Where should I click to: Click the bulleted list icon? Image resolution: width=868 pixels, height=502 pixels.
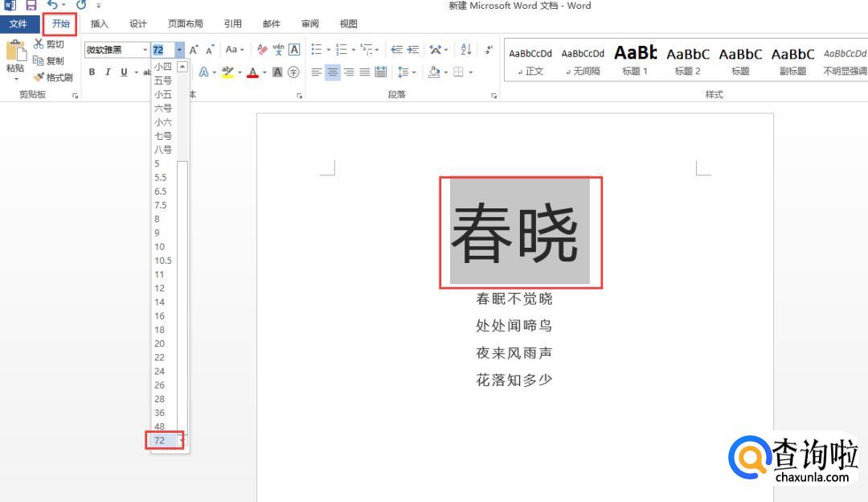pyautogui.click(x=317, y=50)
